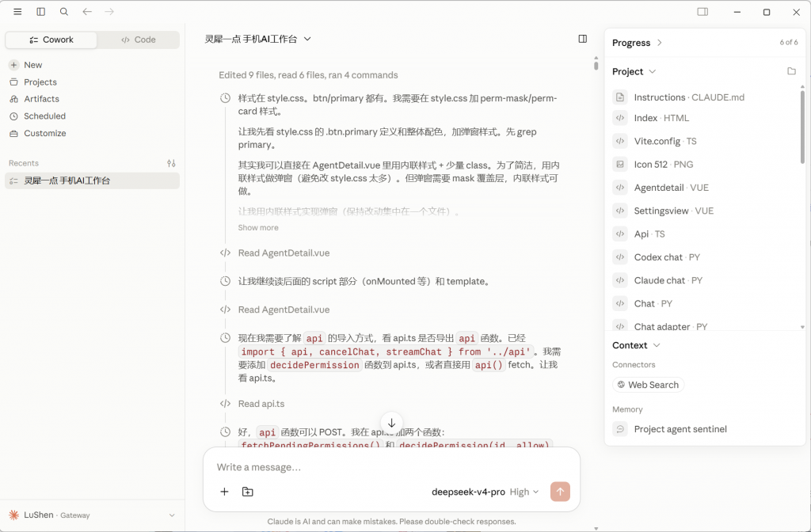Image resolution: width=811 pixels, height=532 pixels.
Task: Open the first Read AgentDetail.vue step
Action: pos(284,253)
